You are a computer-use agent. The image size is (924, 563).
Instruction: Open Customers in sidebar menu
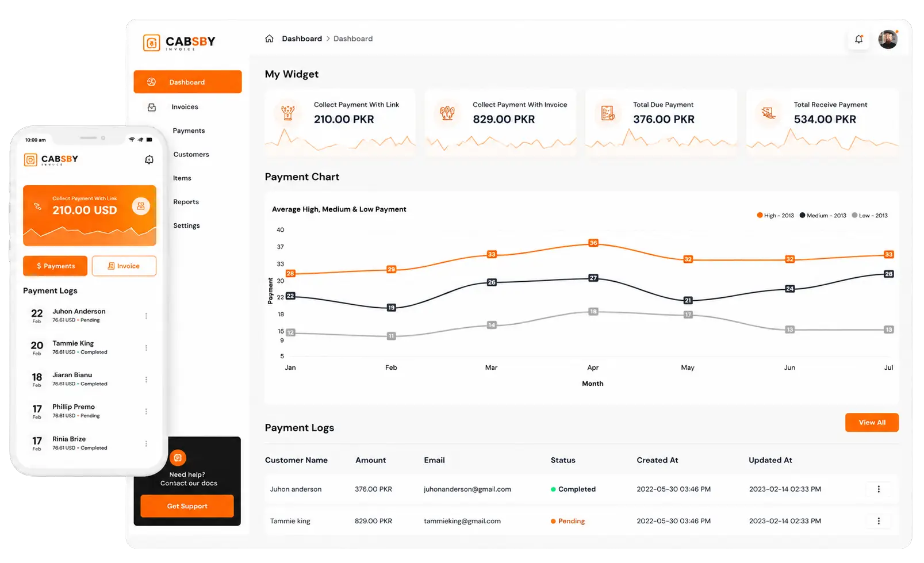point(191,154)
